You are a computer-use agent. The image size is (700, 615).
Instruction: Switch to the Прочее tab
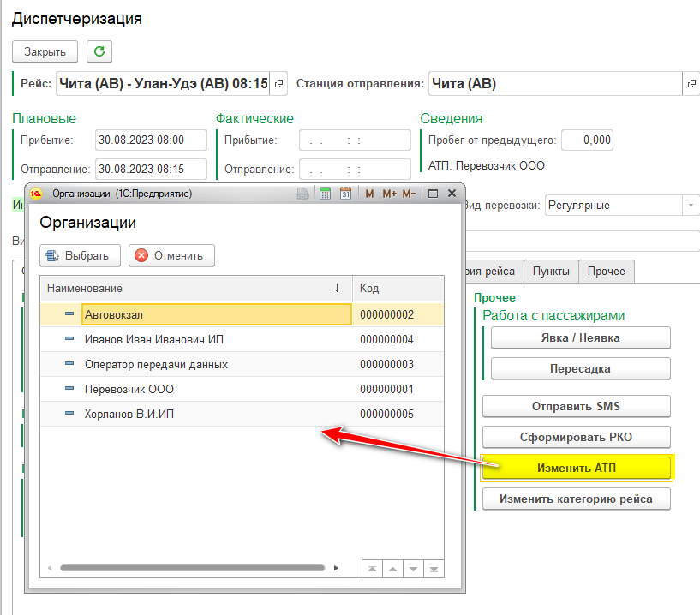[607, 272]
